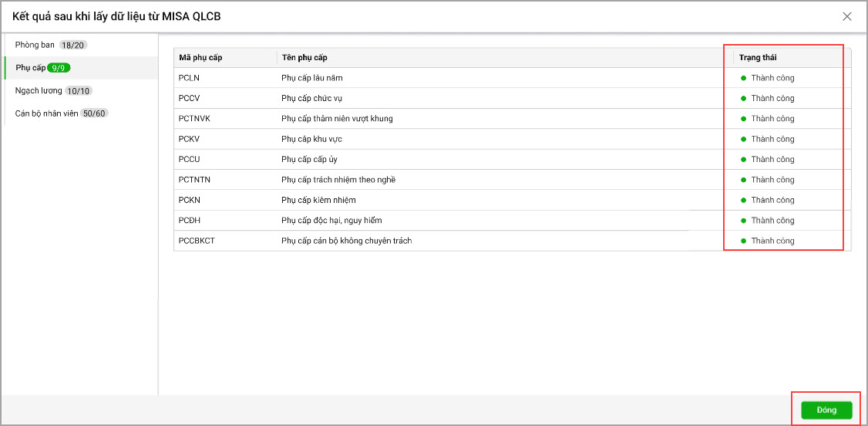Close the dialog with the X icon
Viewport: 868px width, 426px height.
847,16
